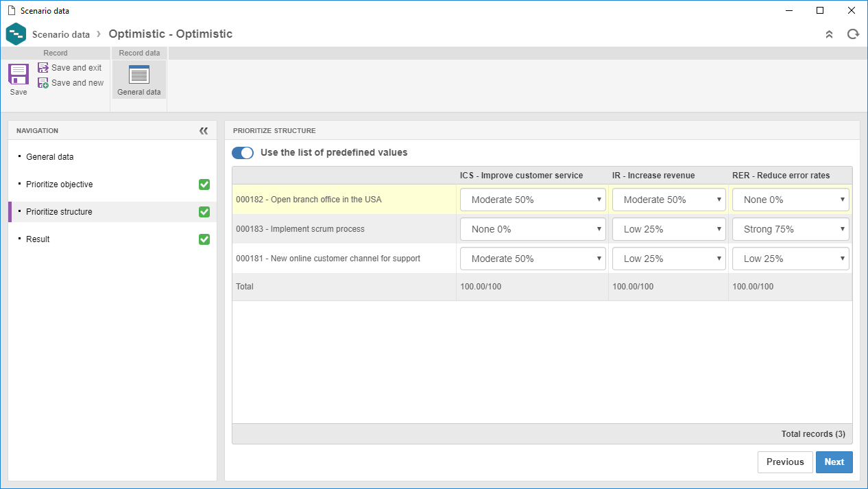Image resolution: width=868 pixels, height=489 pixels.
Task: Click 'Total records (3)' footer text
Action: click(813, 434)
